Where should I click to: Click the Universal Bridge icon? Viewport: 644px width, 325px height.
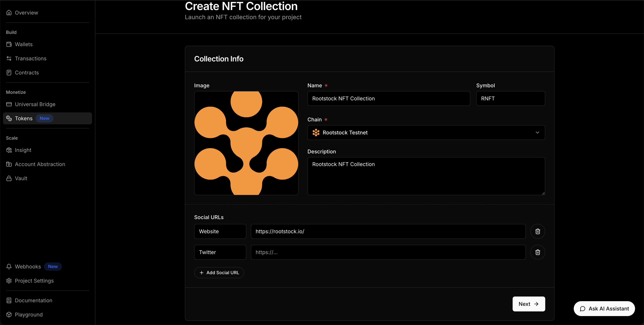pyautogui.click(x=9, y=104)
